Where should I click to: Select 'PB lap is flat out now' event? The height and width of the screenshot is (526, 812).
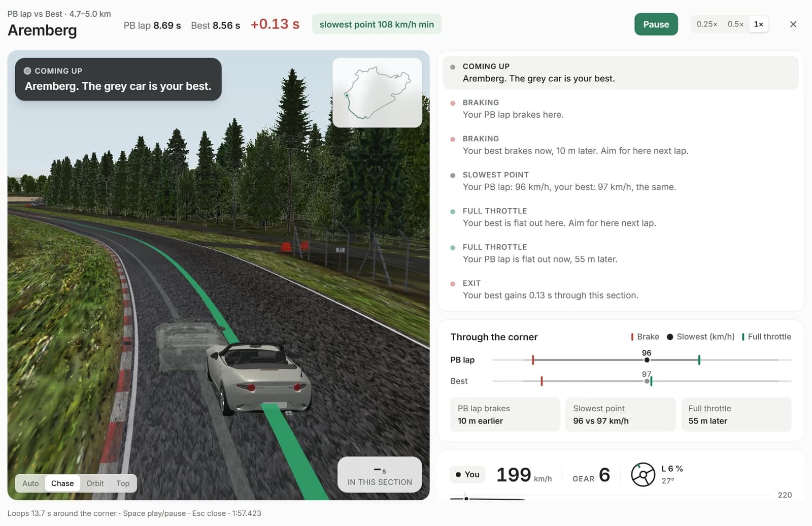tap(621, 253)
